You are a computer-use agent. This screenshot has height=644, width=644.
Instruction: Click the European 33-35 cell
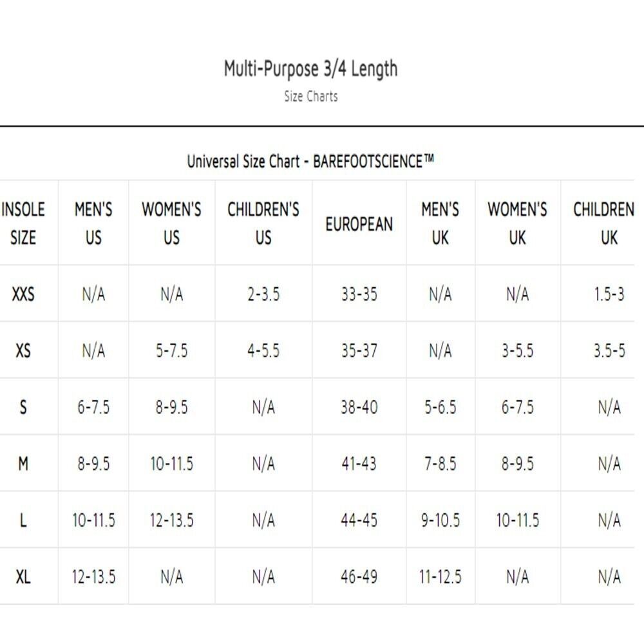(359, 294)
